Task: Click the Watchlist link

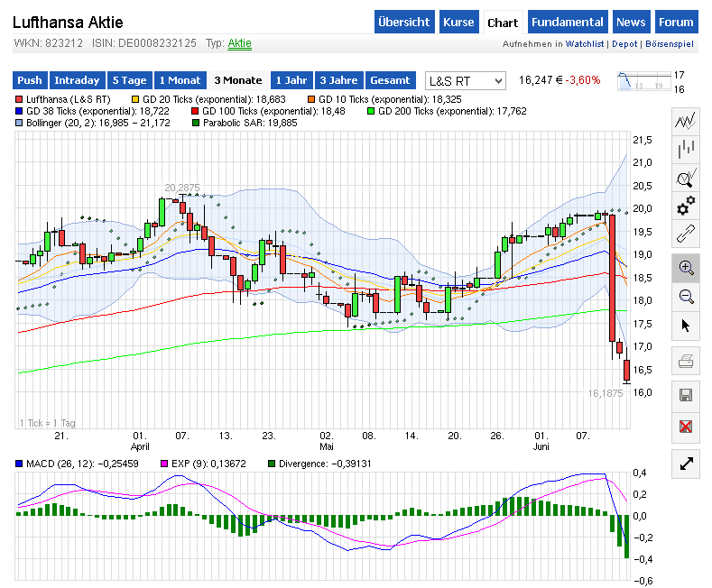Action: [x=586, y=44]
